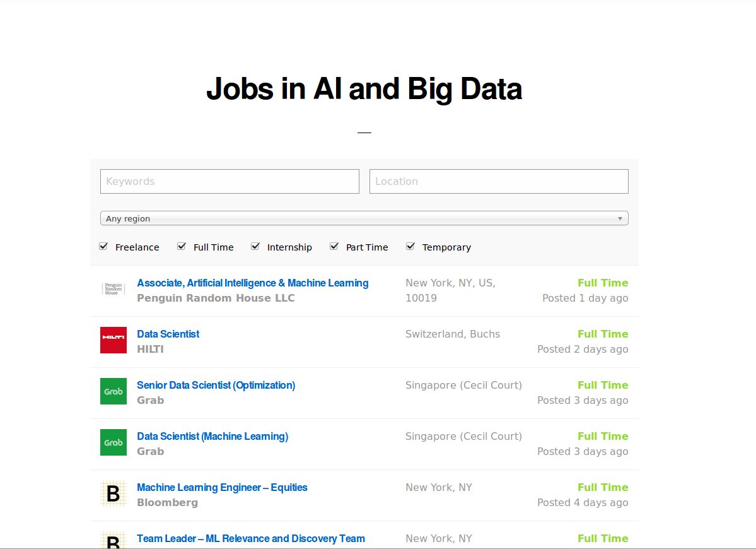Disable the Full Time filter
This screenshot has height=549, width=756.
click(182, 245)
